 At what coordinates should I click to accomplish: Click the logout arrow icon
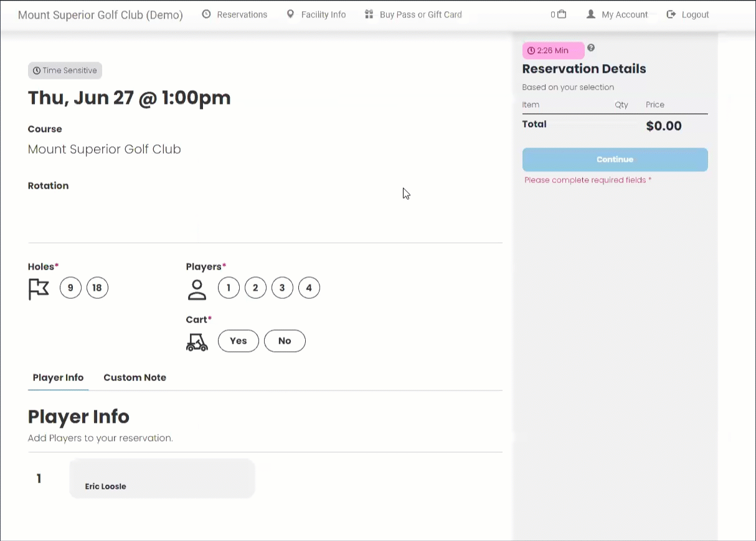671,14
